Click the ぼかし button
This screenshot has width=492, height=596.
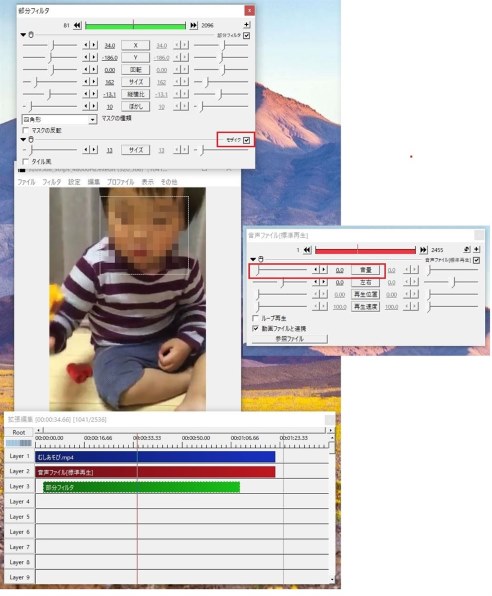[135, 106]
